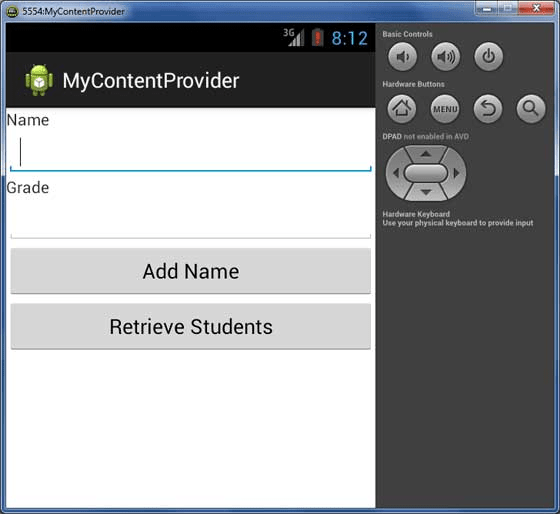Open the MENU hardware button

click(445, 109)
